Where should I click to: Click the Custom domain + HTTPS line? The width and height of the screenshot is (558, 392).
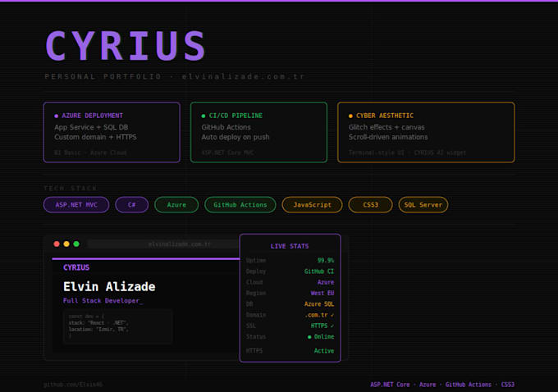tap(95, 137)
